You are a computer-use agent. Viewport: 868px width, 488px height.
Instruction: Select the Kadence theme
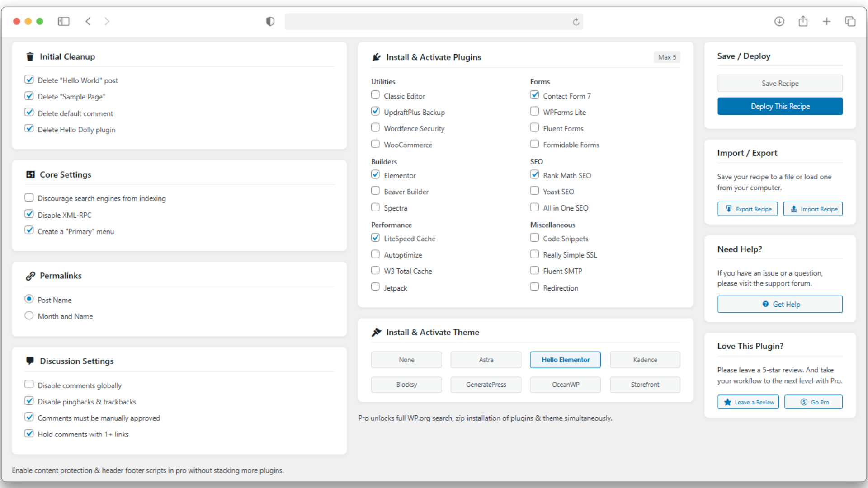tap(645, 360)
